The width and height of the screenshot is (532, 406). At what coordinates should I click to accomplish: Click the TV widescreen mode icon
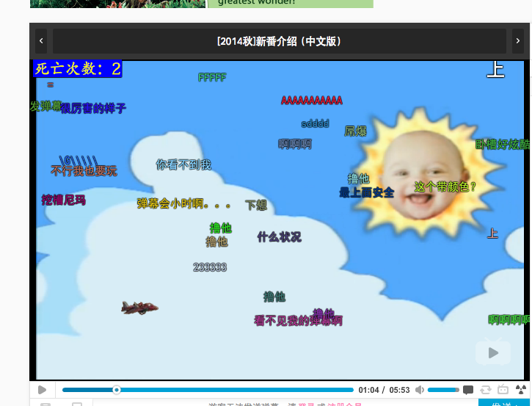click(503, 389)
